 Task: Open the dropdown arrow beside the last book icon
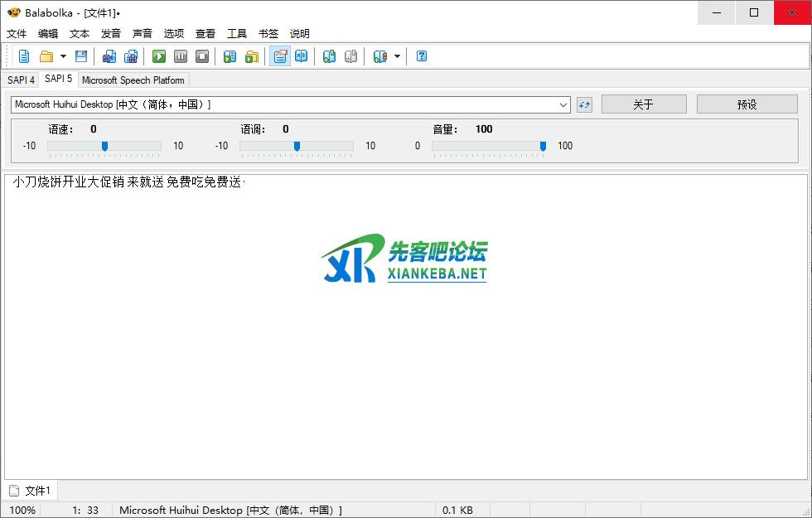397,56
